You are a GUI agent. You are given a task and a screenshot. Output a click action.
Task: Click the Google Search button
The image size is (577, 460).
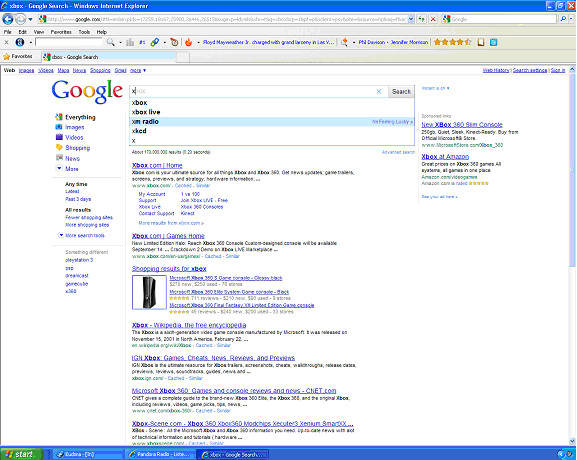[401, 91]
